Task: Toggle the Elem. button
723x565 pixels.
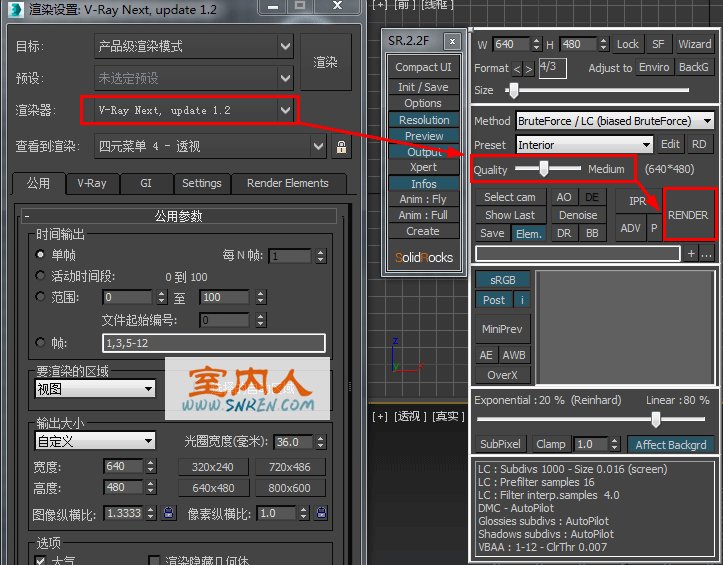Action: click(528, 234)
